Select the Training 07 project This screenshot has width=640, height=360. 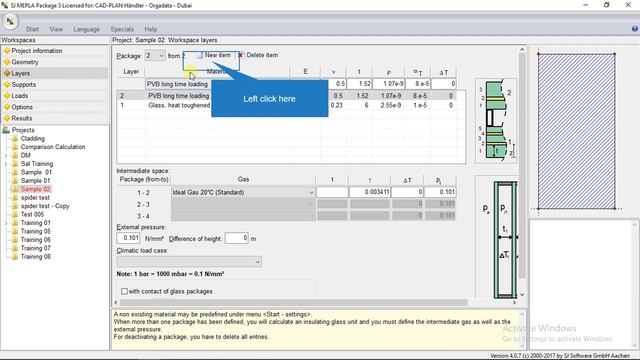coord(36,248)
